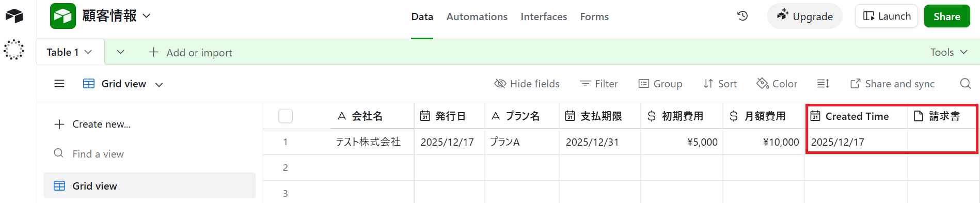Open Hide fields visibility menu
980x203 pixels.
[527, 84]
